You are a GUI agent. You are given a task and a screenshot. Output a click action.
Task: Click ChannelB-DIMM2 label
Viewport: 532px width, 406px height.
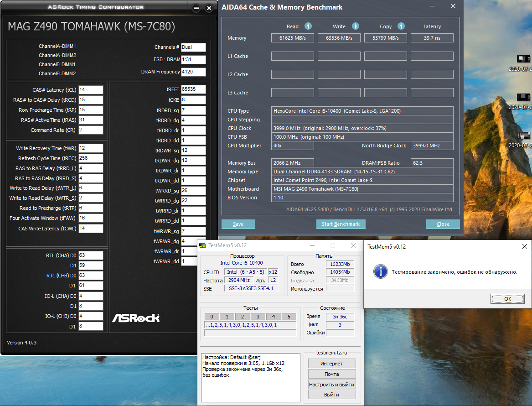tap(57, 73)
